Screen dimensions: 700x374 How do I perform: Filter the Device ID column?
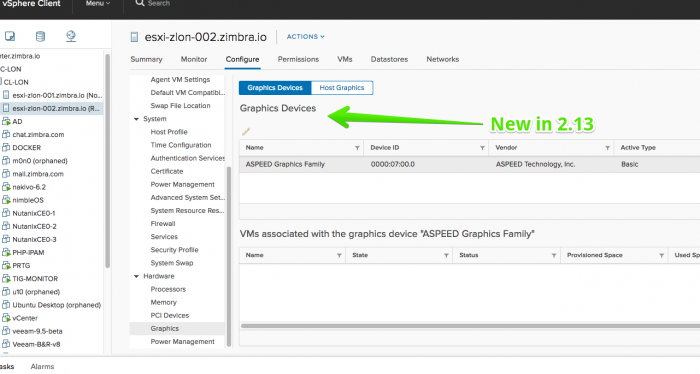[x=482, y=148]
